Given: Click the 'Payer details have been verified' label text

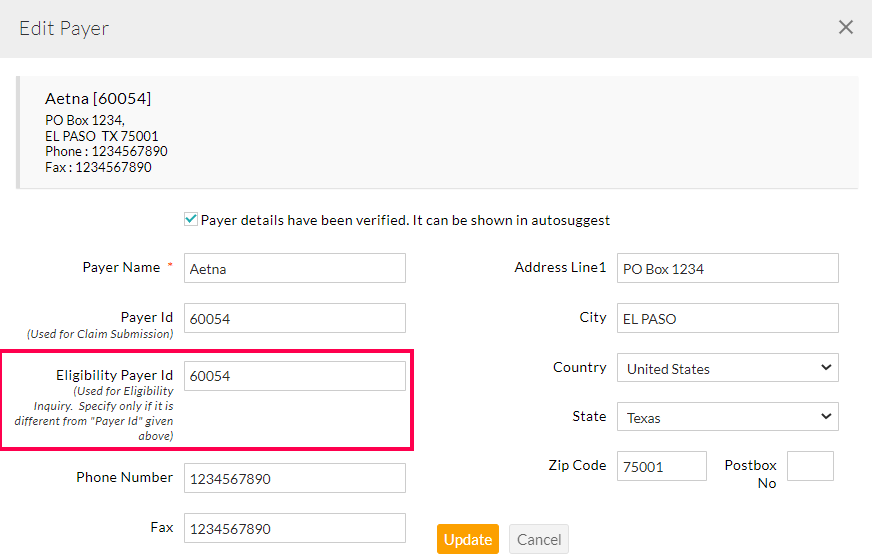Looking at the screenshot, I should pos(404,220).
